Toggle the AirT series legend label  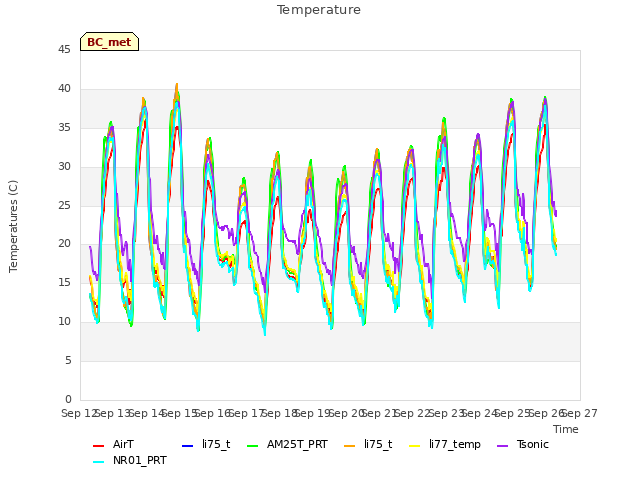123,444
